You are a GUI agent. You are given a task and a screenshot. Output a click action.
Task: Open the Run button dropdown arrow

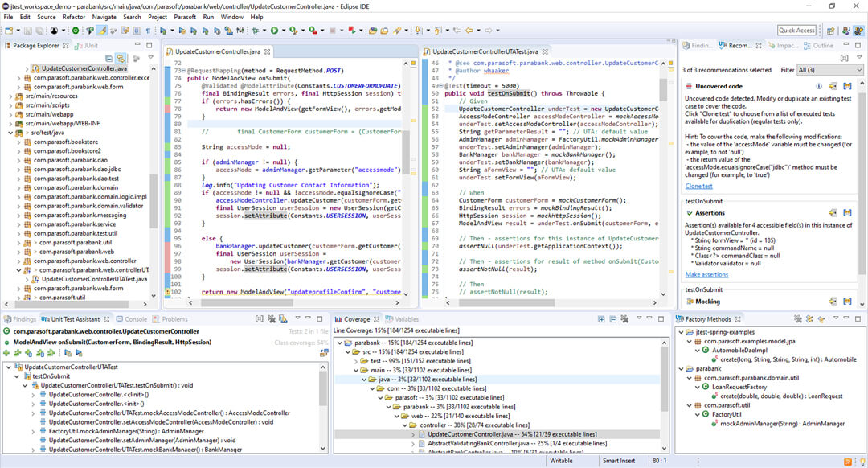[x=282, y=31]
